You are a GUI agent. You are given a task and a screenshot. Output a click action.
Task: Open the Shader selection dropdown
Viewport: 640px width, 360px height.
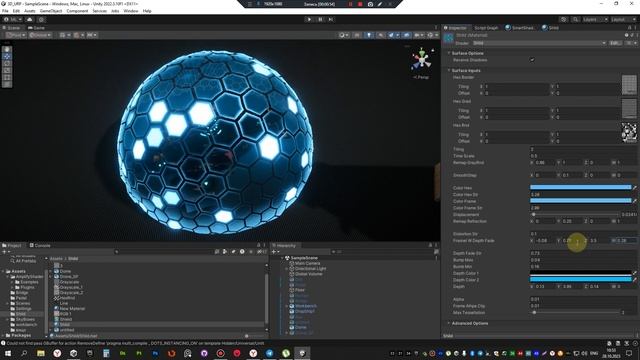tap(539, 43)
